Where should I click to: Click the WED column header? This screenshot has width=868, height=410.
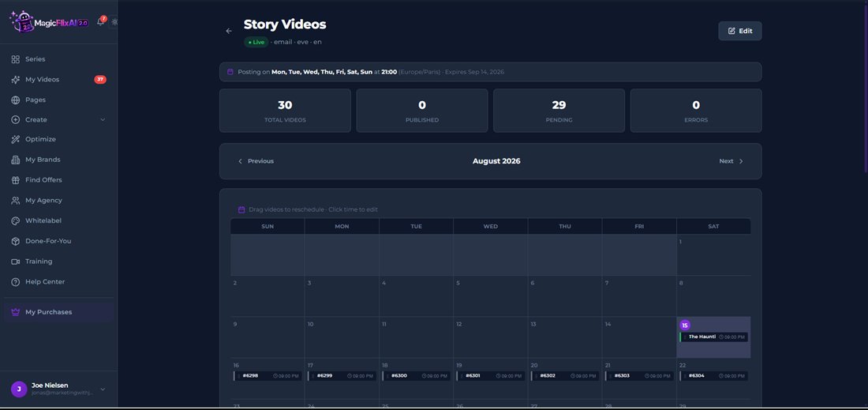(491, 227)
